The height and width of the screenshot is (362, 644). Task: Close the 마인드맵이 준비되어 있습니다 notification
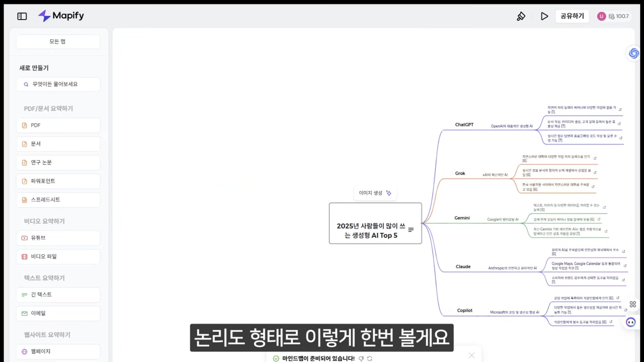471,355
